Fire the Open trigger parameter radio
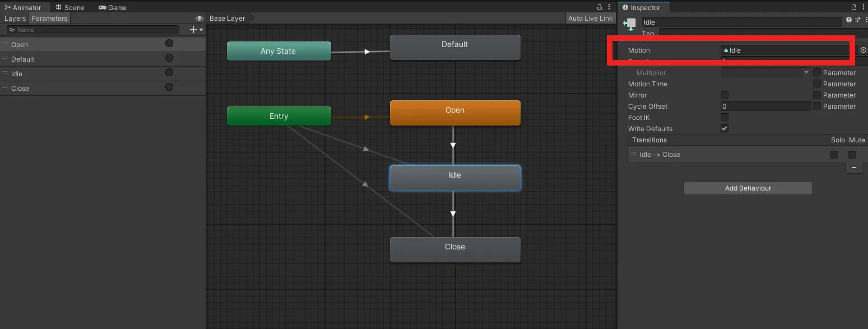 169,44
